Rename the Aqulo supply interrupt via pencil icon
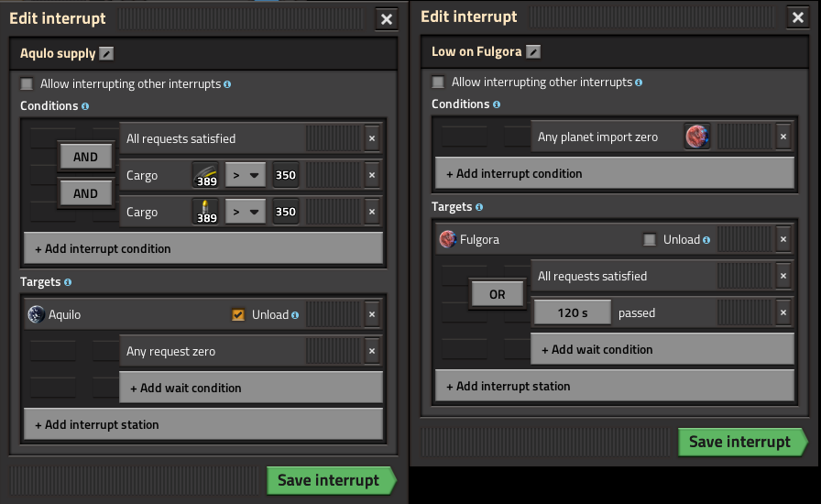This screenshot has height=504, width=821. (x=106, y=54)
